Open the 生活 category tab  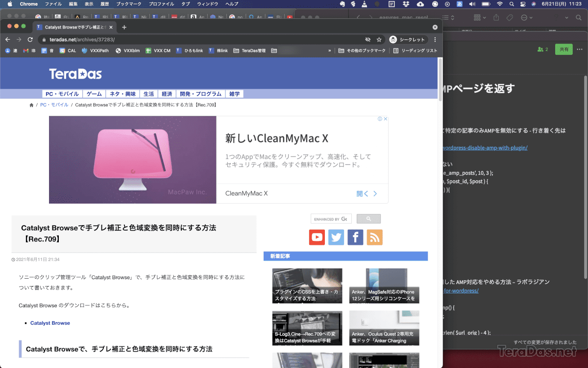pyautogui.click(x=148, y=94)
